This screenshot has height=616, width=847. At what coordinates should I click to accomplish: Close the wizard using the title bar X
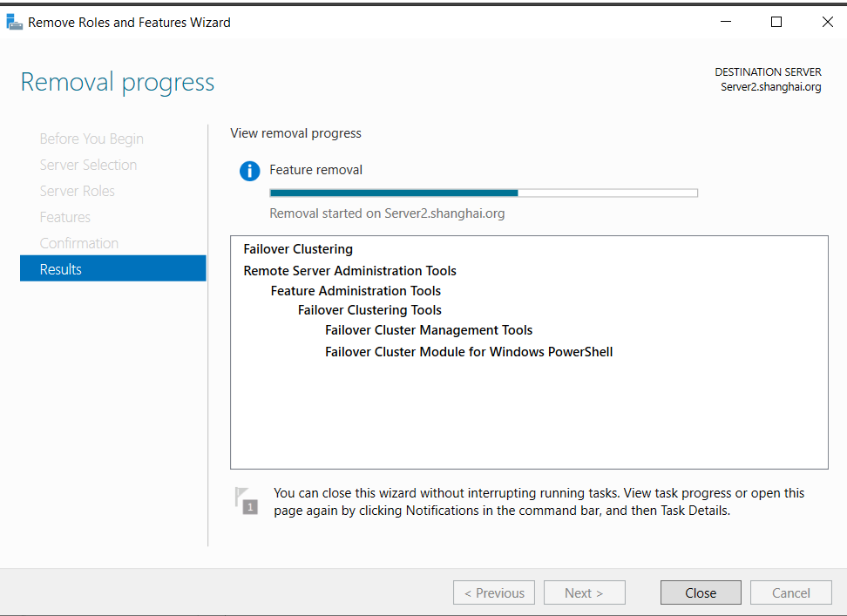(827, 22)
